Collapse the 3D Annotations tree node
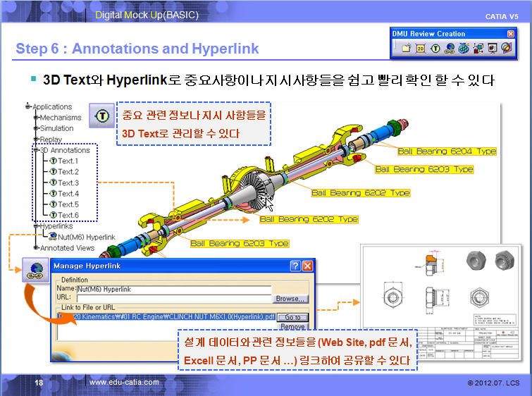This screenshot has width=532, height=396. click(x=35, y=150)
